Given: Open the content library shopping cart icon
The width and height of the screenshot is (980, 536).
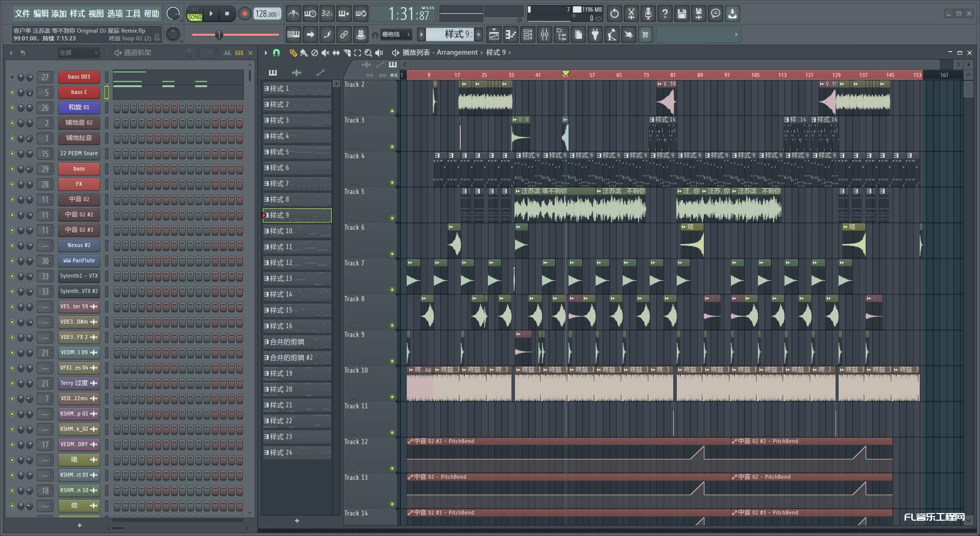Looking at the screenshot, I should click(x=646, y=35).
